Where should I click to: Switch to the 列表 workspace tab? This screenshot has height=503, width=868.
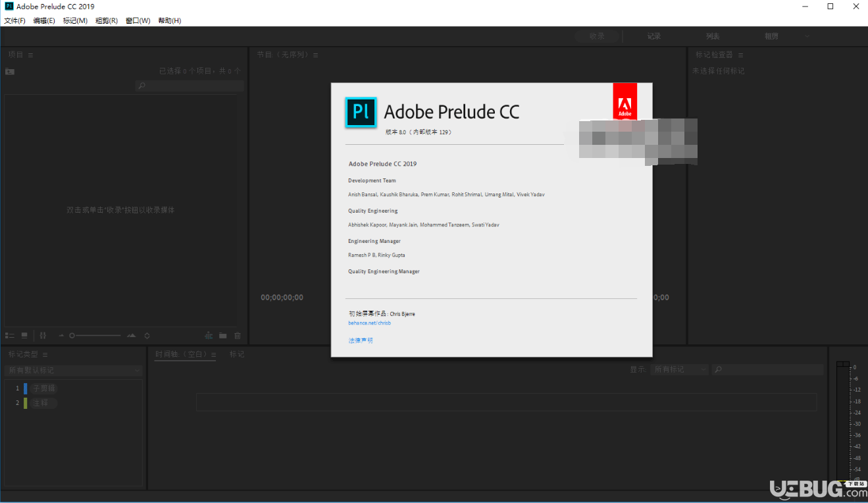point(713,36)
